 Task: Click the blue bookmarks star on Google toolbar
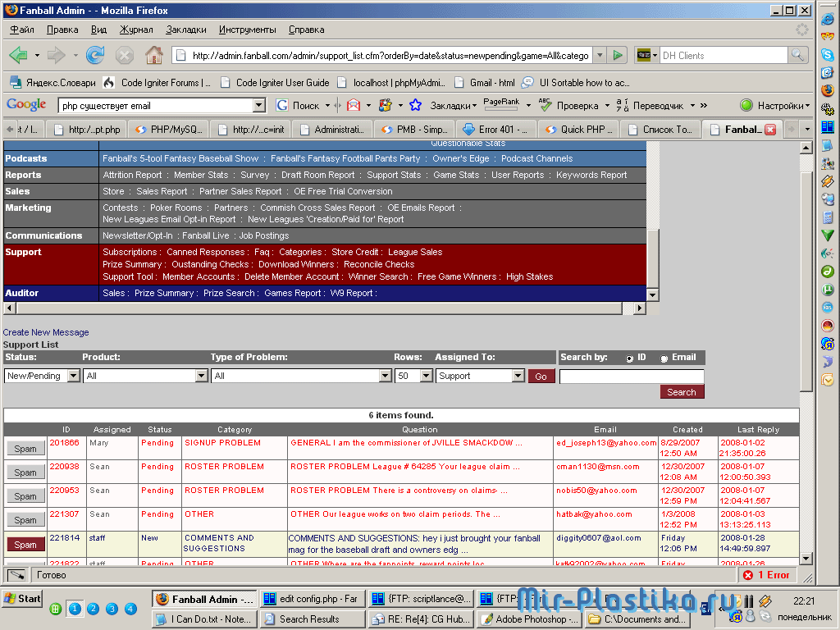[x=415, y=105]
